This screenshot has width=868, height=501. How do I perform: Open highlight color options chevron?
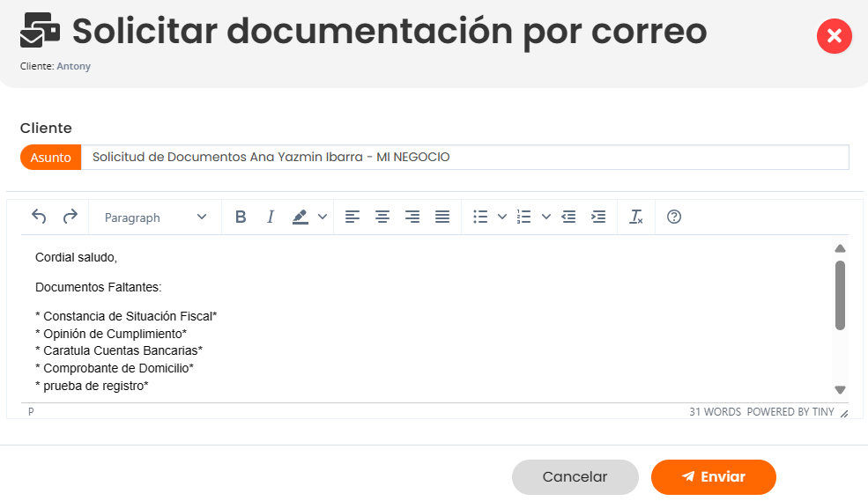(323, 217)
